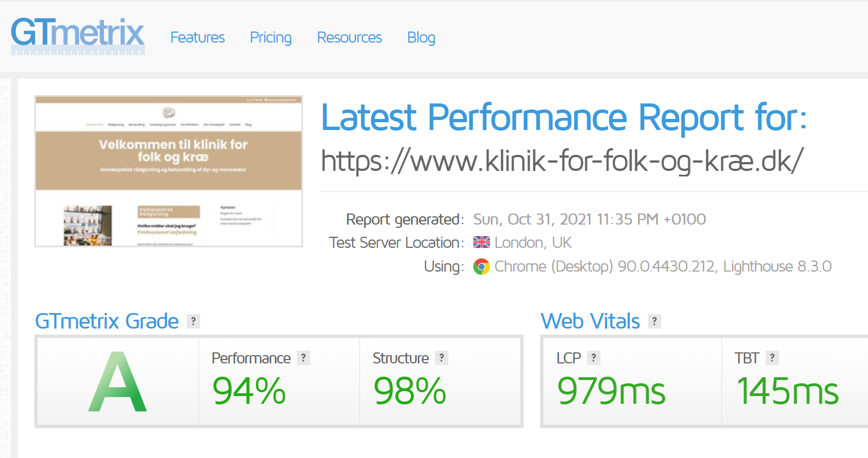Click the 94% Performance score
The height and width of the screenshot is (458, 868).
249,391
